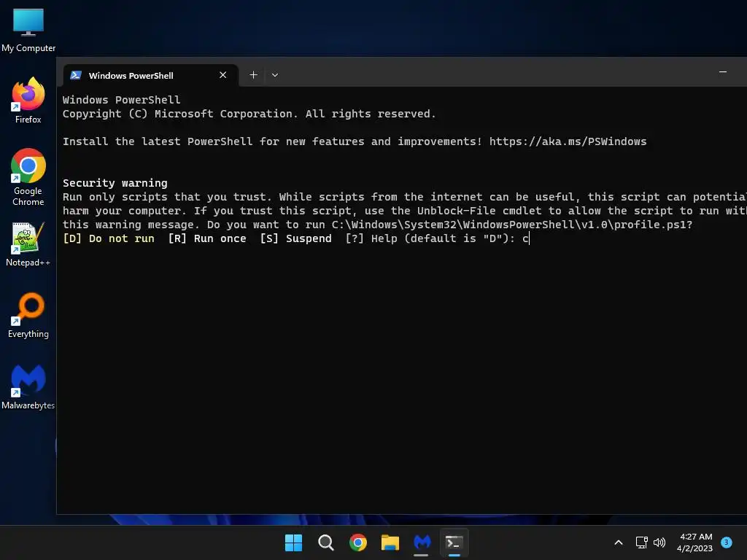Click the '[R] Run once' option text

click(207, 238)
